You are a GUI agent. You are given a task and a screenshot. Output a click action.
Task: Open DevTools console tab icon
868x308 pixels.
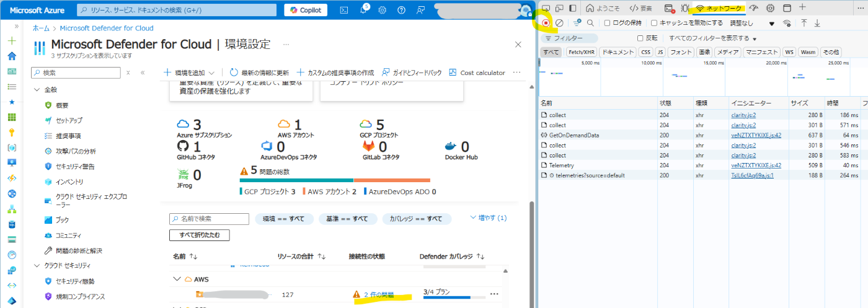click(x=669, y=8)
